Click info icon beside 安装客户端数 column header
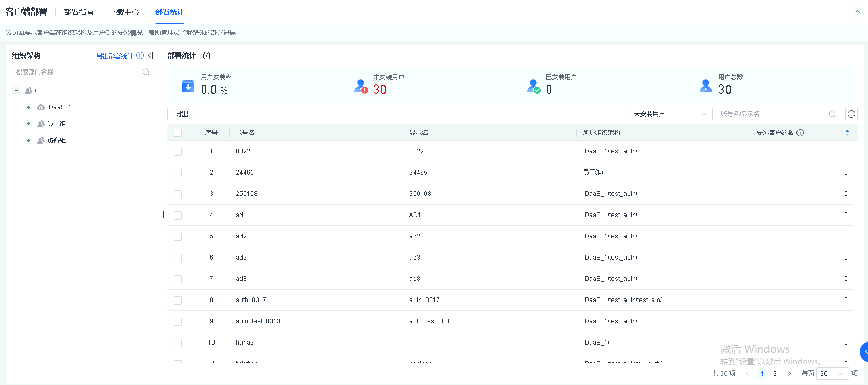Image resolution: width=868 pixels, height=385 pixels. [800, 133]
